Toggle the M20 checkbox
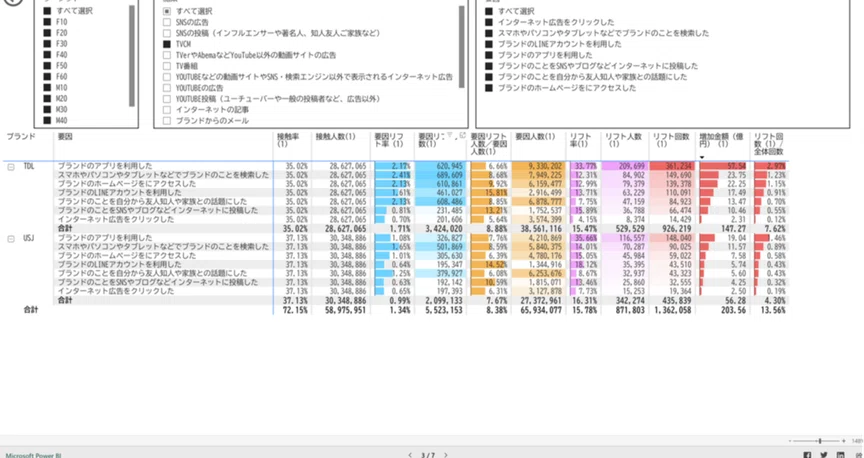This screenshot has width=864, height=458. click(47, 99)
